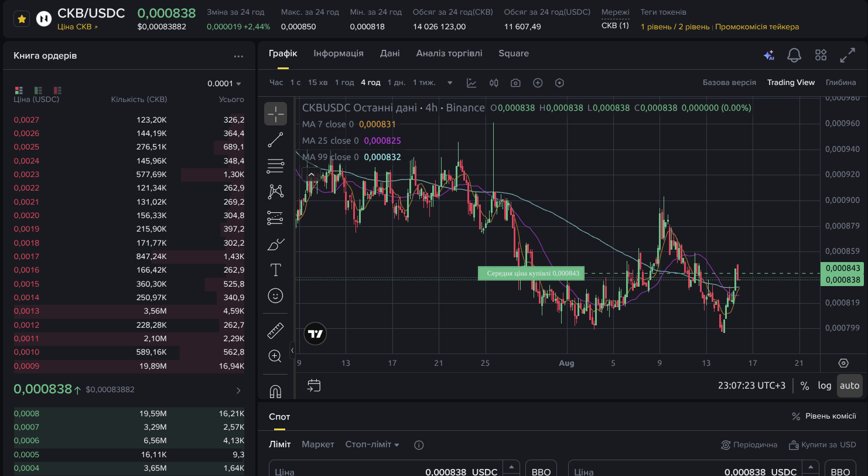This screenshot has width=868, height=476.
Task: Click the Купити за USD link
Action: tap(822, 445)
